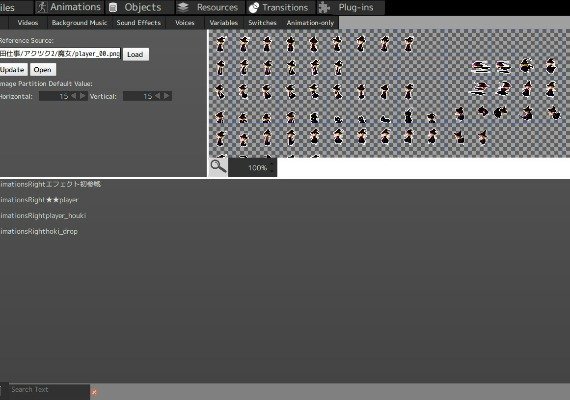Decrease Vertical partition with left arrow
The image size is (570, 400).
(158, 96)
